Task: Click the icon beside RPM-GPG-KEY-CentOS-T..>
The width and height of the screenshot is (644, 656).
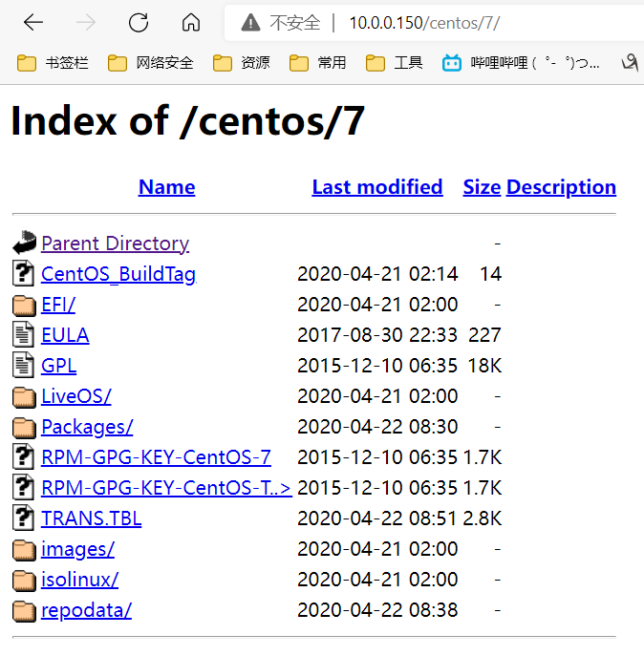Action: [x=24, y=487]
